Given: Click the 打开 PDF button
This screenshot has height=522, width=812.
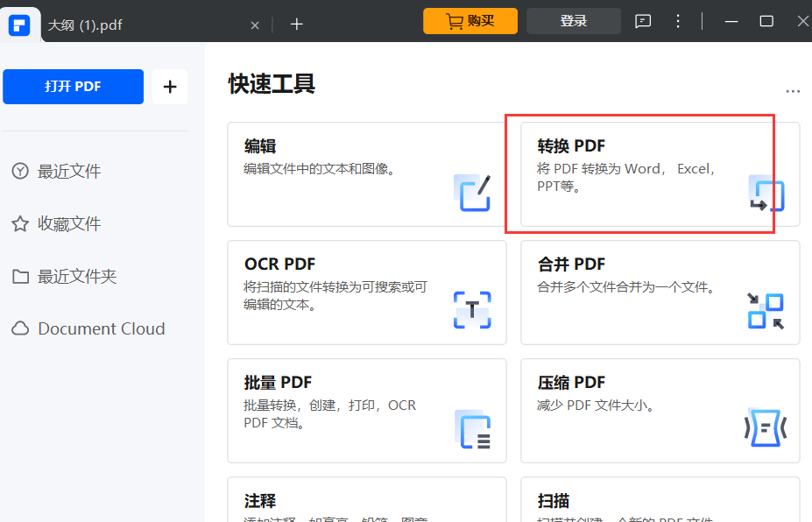Looking at the screenshot, I should click(73, 87).
